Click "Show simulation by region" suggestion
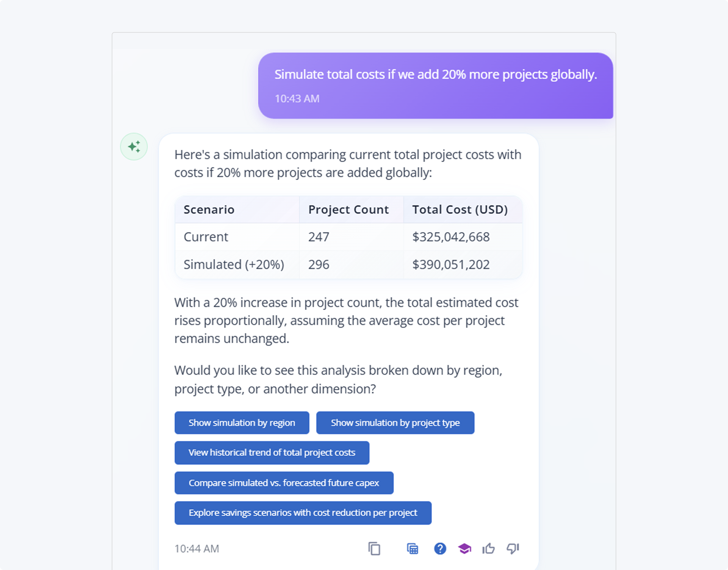 [242, 423]
